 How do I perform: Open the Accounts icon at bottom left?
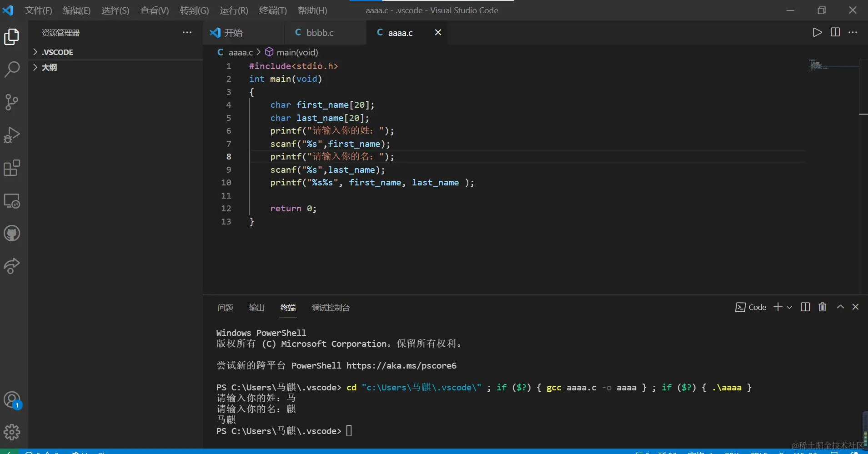tap(12, 399)
